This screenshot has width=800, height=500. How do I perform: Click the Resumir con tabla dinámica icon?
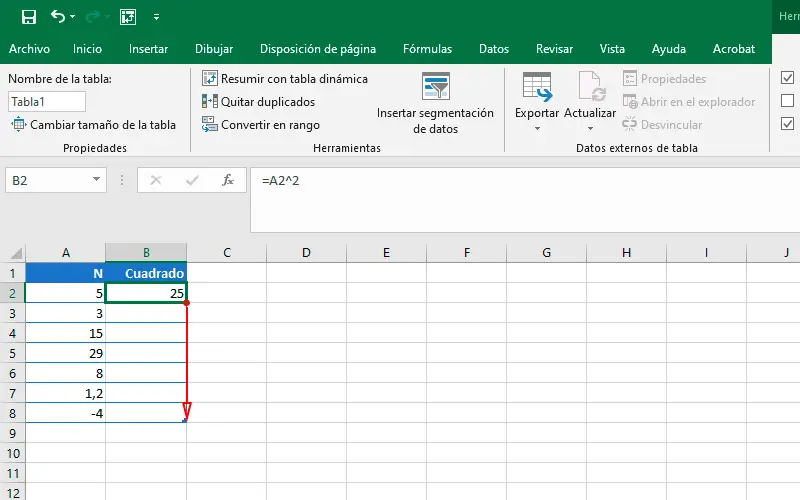point(210,78)
